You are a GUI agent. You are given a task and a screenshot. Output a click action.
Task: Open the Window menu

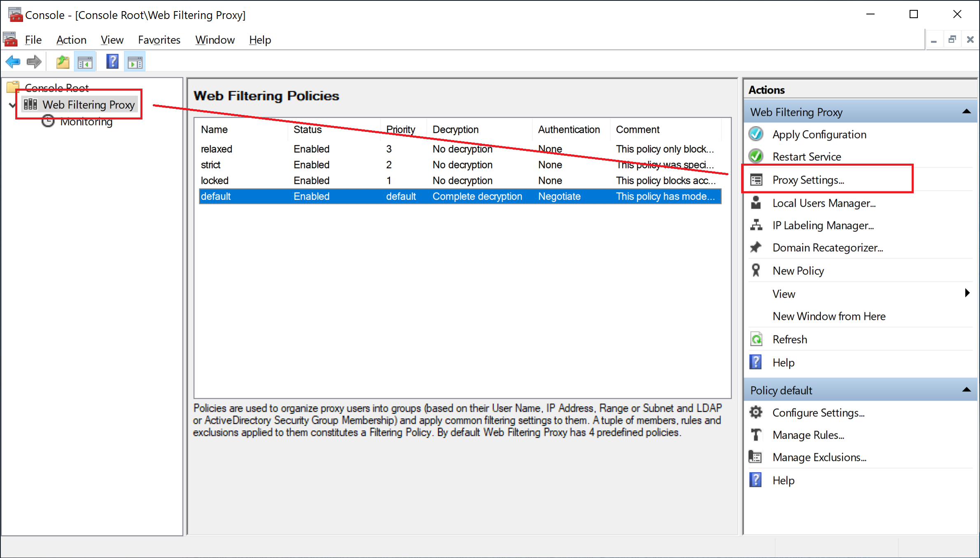pos(215,40)
